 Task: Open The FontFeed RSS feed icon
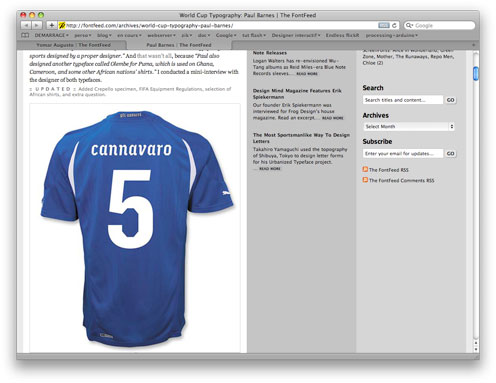[x=365, y=169]
